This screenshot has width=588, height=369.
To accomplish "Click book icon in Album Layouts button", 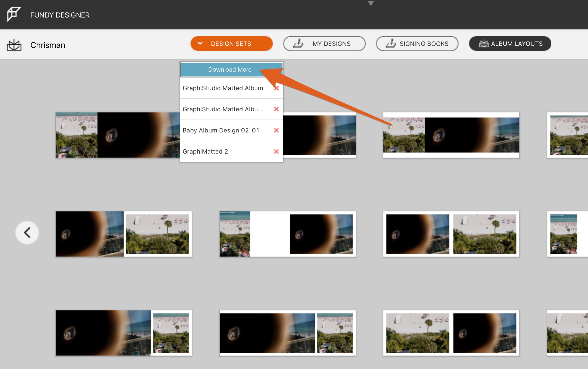I will [484, 44].
